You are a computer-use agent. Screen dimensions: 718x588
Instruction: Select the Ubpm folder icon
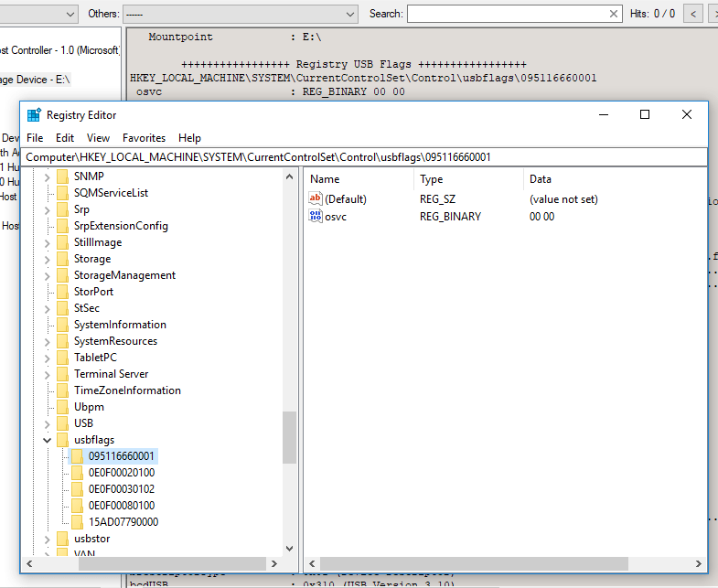click(x=63, y=407)
